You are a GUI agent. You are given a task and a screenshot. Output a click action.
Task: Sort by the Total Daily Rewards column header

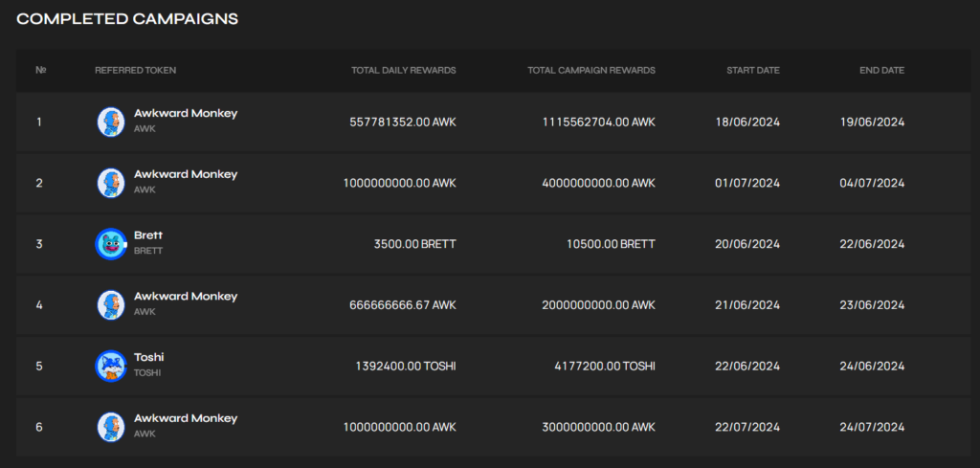click(x=403, y=70)
